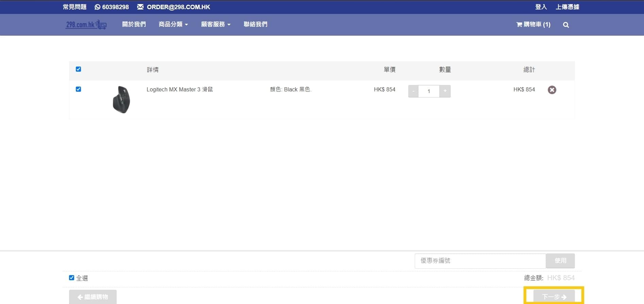
Task: Click the 298.com.hk site logo
Action: (86, 24)
